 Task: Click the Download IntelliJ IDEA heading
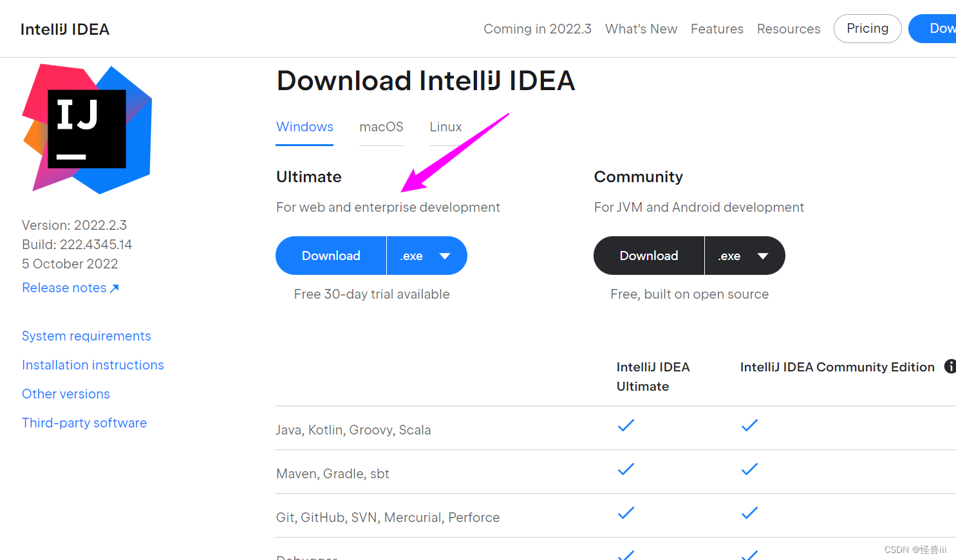(426, 81)
